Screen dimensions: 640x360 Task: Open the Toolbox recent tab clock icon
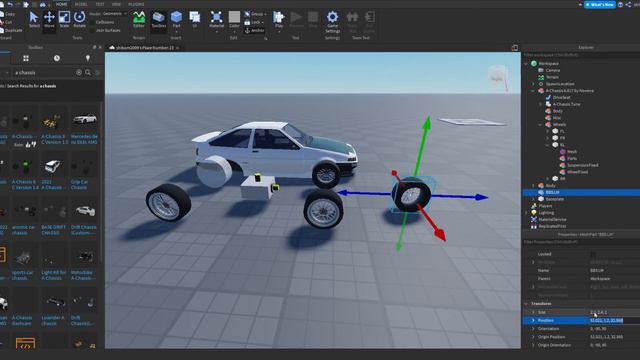[x=57, y=58]
